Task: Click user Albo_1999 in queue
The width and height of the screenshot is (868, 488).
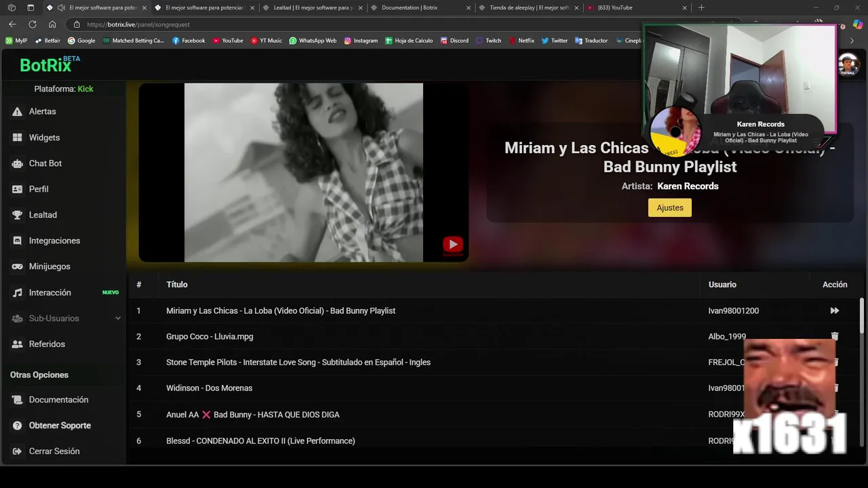Action: pos(727,337)
